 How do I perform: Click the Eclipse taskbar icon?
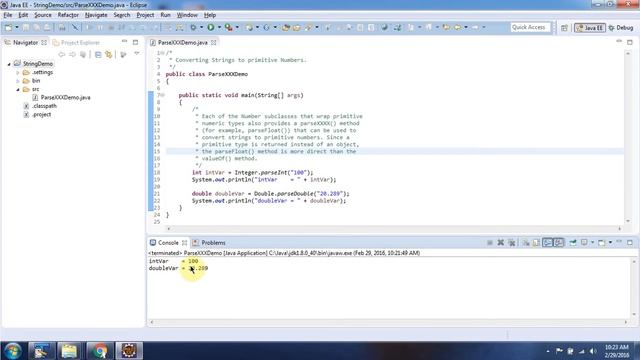[x=129, y=351]
